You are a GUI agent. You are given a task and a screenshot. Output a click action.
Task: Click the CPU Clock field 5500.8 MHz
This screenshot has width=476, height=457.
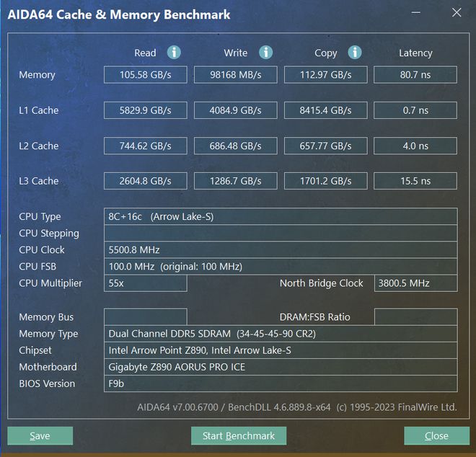[281, 249]
